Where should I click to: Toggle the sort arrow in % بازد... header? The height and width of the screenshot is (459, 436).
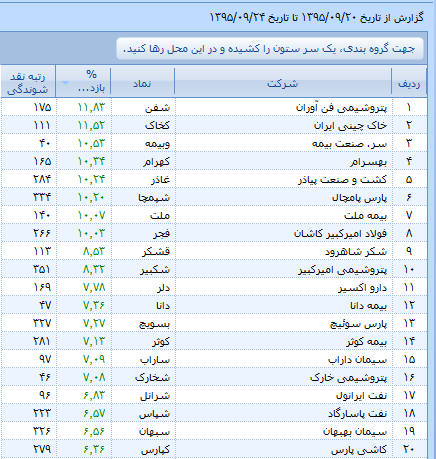click(x=66, y=83)
